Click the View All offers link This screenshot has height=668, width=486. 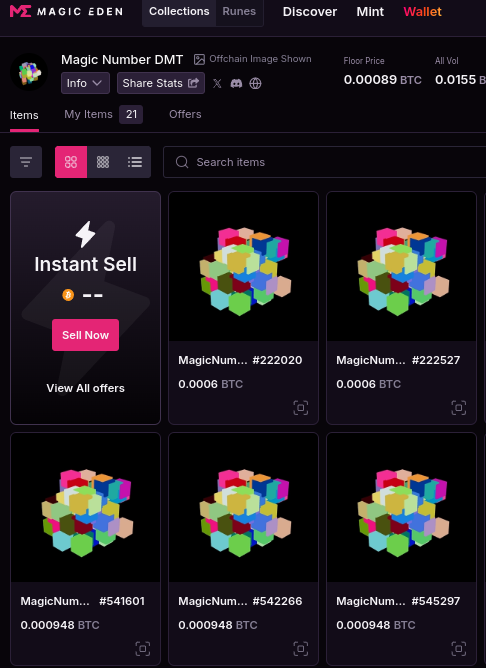(85, 388)
